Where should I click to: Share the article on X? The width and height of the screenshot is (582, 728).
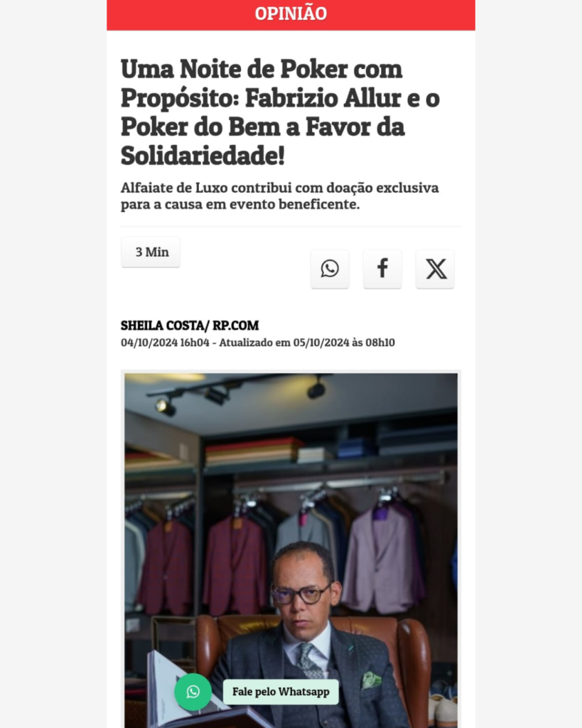tap(435, 269)
